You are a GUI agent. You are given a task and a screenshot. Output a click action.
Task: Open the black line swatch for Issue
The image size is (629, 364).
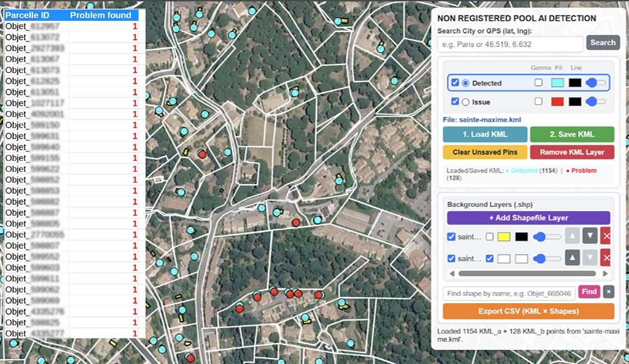click(x=575, y=101)
